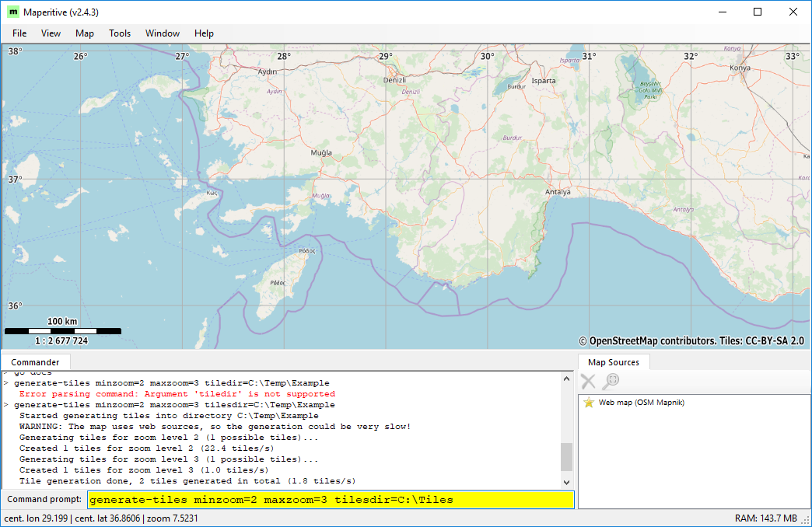Open the Window menu
Viewport: 812px width, 527px height.
(x=162, y=33)
